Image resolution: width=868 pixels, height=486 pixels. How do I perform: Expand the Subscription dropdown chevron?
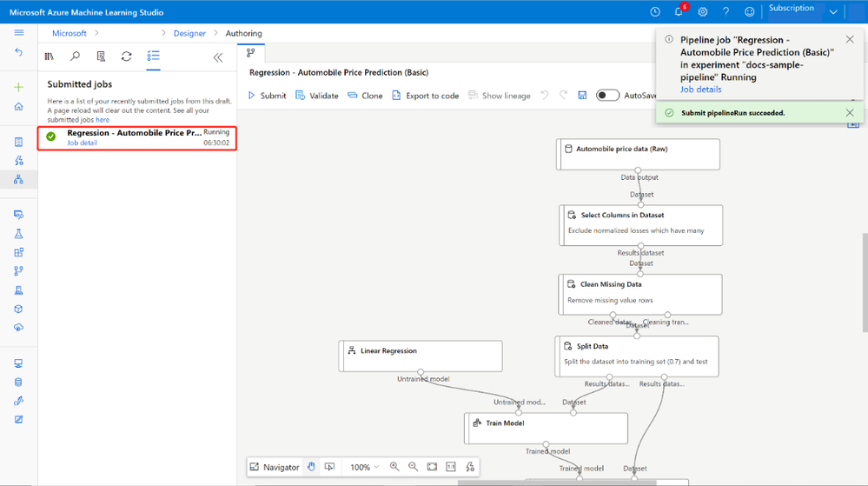(x=833, y=12)
